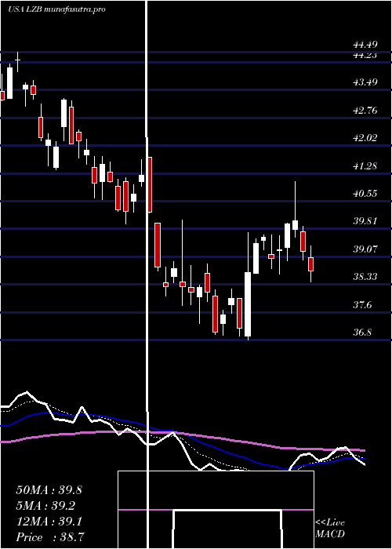
Task: Click the 41.28 price level label
Action: (x=365, y=166)
